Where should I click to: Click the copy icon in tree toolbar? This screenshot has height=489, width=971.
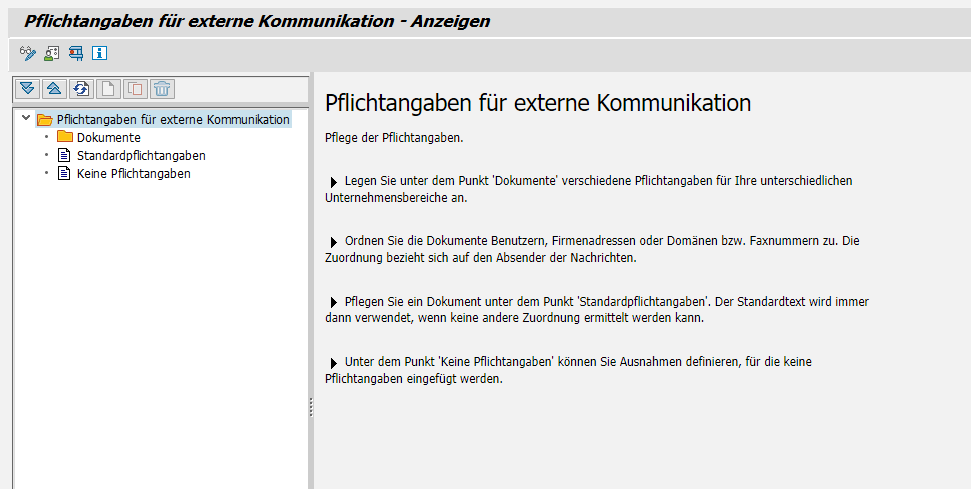coord(135,89)
